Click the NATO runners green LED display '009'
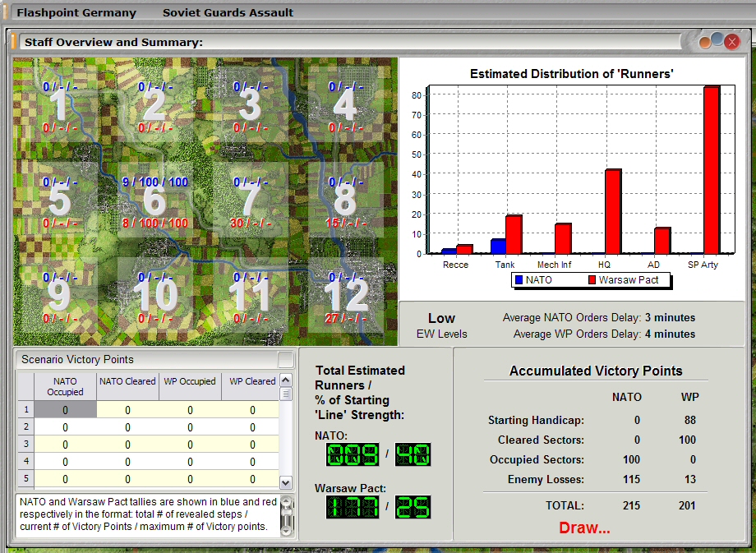Screen dimensions: 756x553 click(353, 454)
